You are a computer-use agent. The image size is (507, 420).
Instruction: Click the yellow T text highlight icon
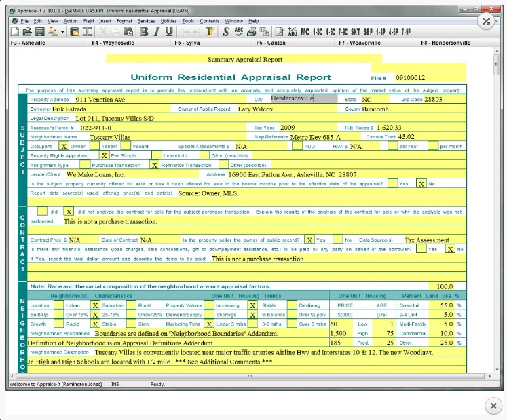tap(210, 31)
